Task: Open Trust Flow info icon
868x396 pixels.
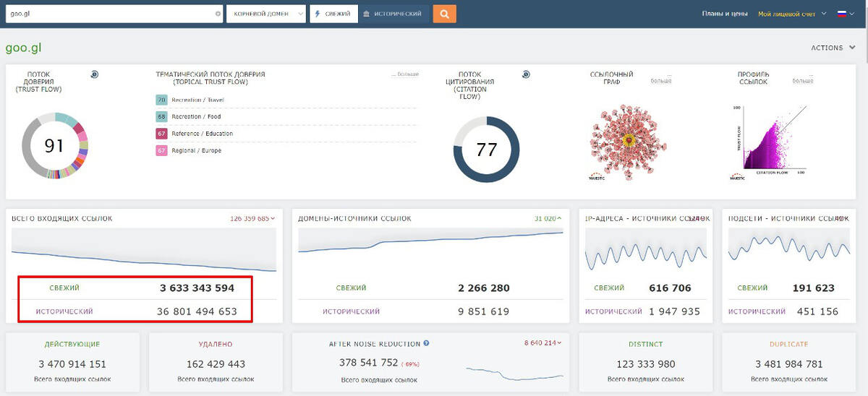Action: tap(95, 74)
